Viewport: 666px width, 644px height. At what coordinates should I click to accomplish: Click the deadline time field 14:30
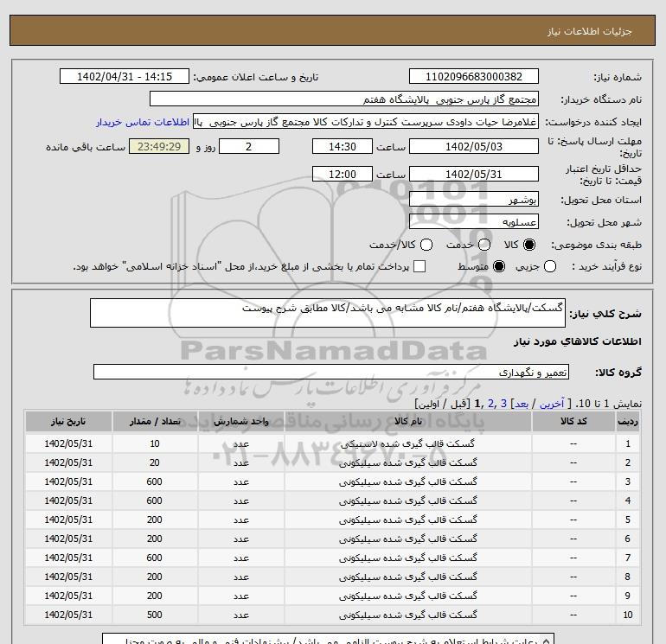(343, 146)
